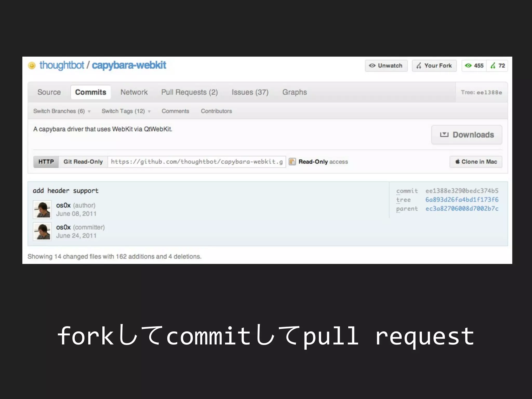Open the Pull Requests (2) tab
Viewport: 532px width, 399px height.
point(190,92)
